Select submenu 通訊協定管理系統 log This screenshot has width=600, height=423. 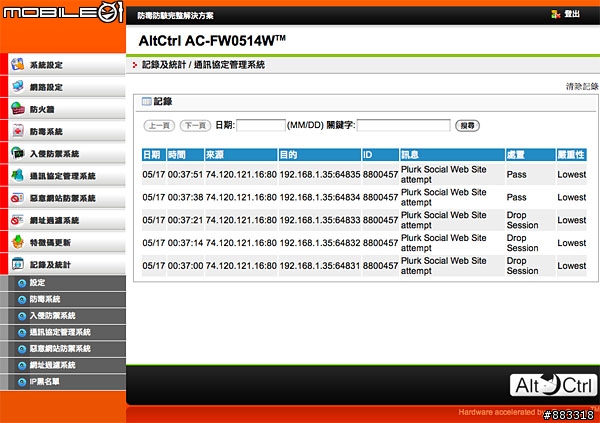(x=67, y=333)
